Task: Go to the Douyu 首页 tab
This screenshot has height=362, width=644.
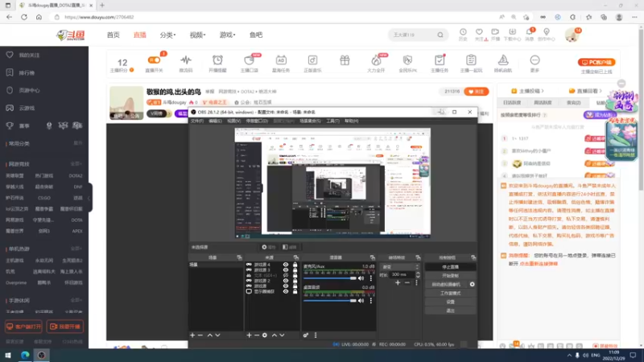Action: pyautogui.click(x=114, y=35)
